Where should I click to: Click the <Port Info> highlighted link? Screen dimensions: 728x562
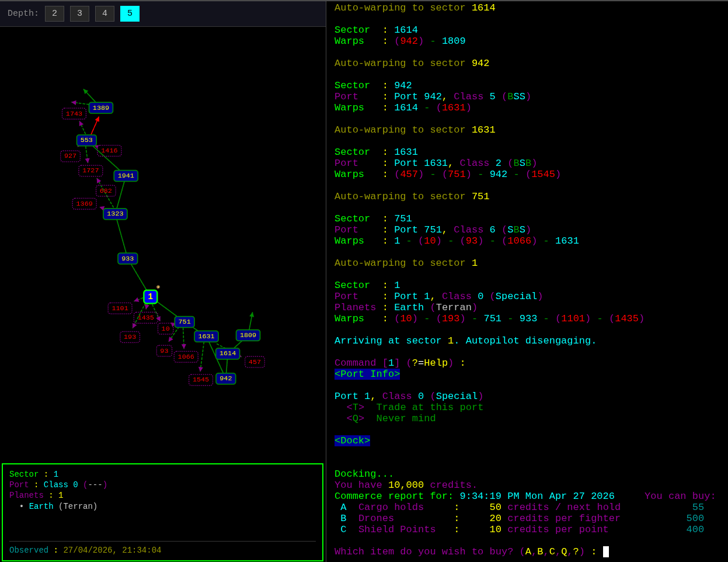367,374
